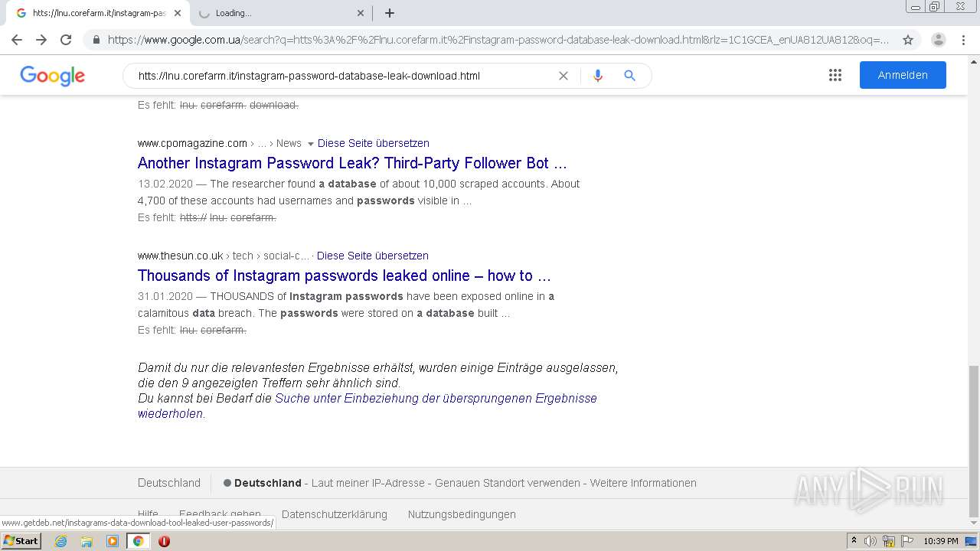This screenshot has width=980, height=551.
Task: Open the Windows Start menu
Action: pyautogui.click(x=21, y=540)
